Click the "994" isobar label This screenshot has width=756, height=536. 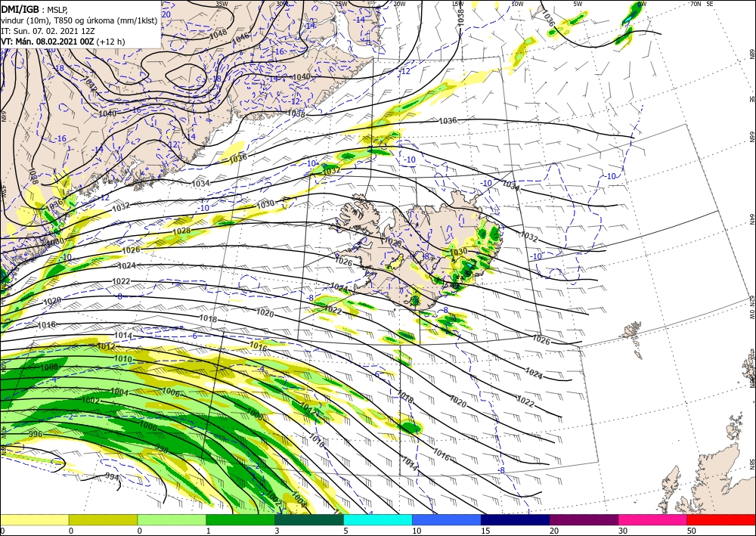tap(112, 477)
